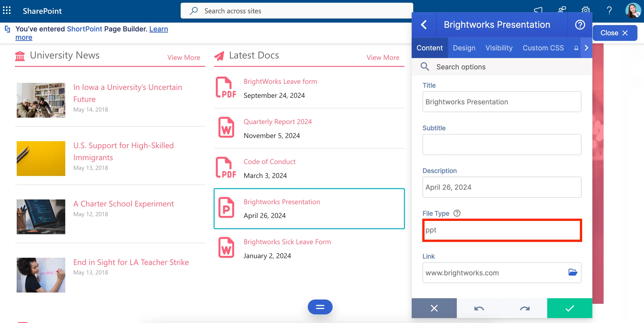Go back with the panel's left chevron

pyautogui.click(x=424, y=24)
